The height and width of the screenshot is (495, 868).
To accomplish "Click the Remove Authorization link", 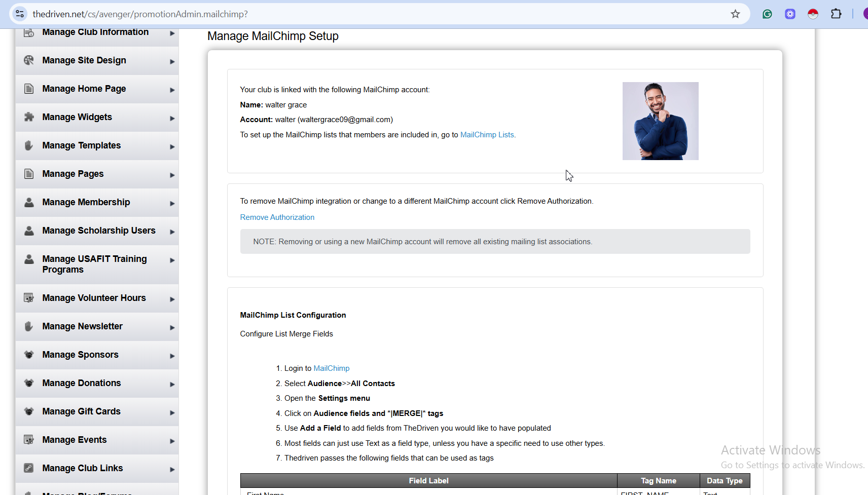I will pyautogui.click(x=277, y=217).
